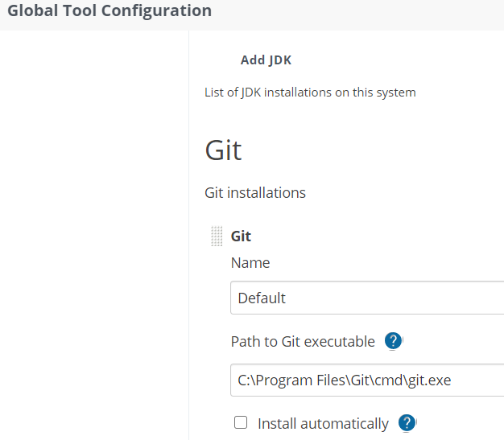Click the bold Git installation title
Screen dimensions: 504x440
tap(241, 236)
